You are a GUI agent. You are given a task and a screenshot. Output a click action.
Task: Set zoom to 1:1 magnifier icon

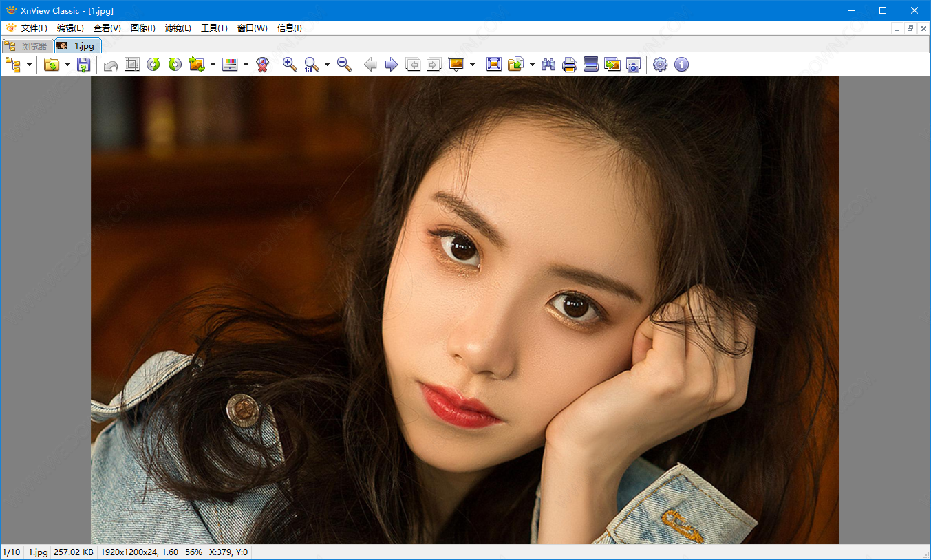(x=312, y=65)
